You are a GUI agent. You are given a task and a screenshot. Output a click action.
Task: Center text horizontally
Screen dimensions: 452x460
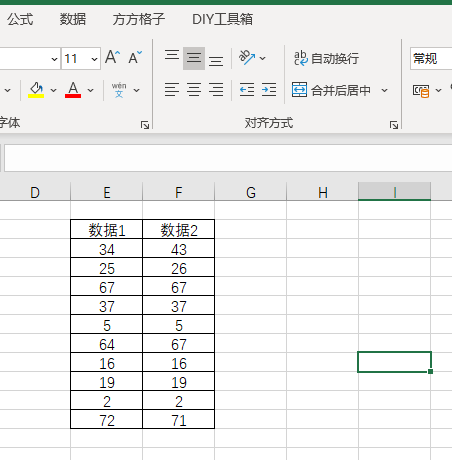(194, 90)
